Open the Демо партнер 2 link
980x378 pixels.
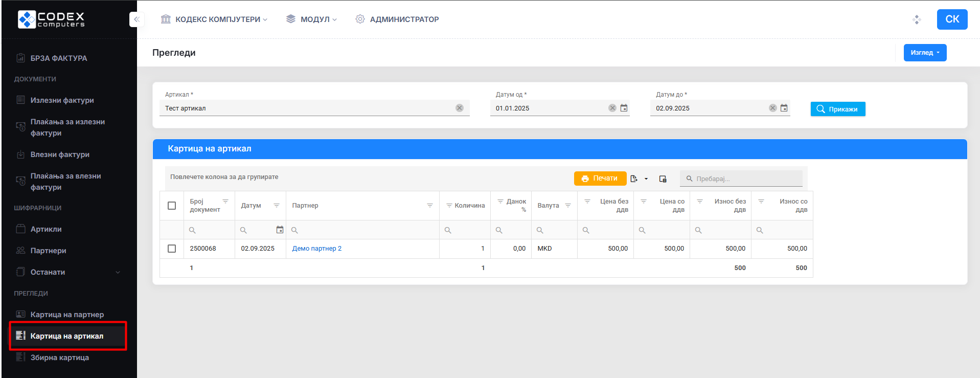click(x=316, y=249)
